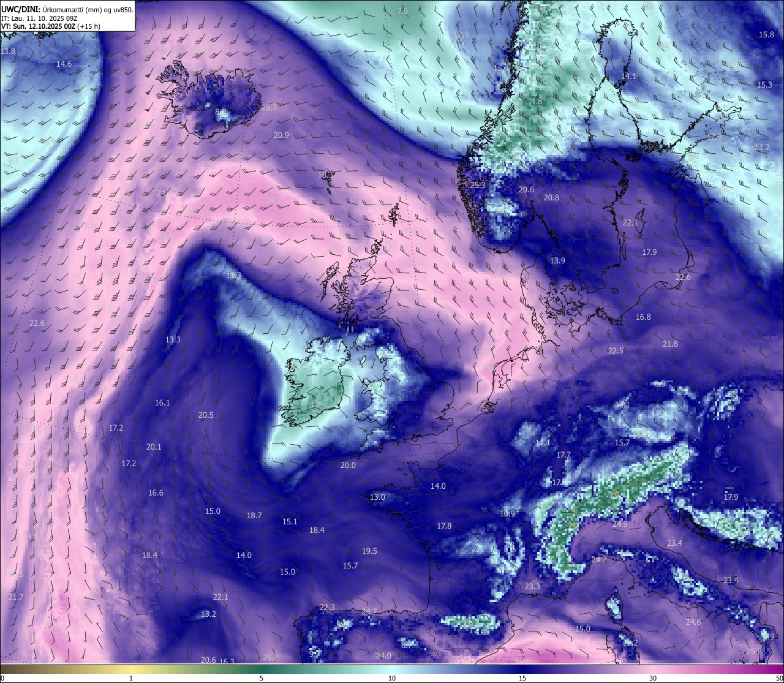Click the 15.8 value label

pos(766,35)
